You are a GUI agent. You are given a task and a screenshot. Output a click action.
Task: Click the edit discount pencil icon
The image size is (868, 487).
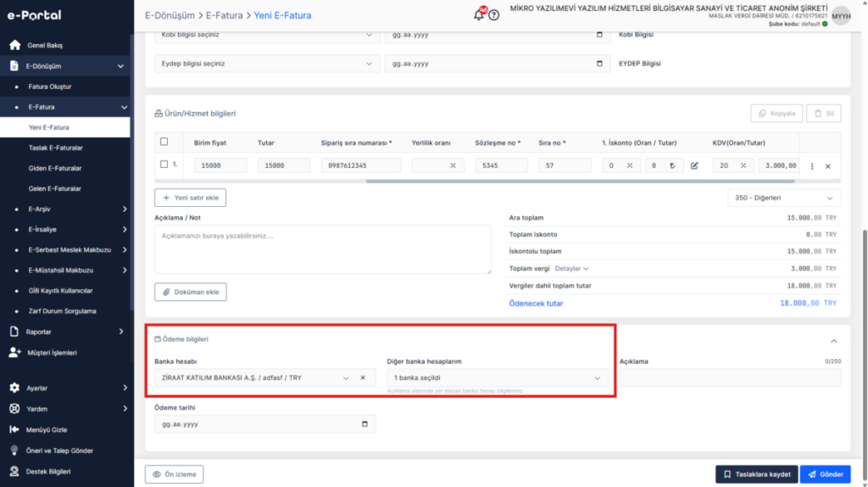[x=694, y=165]
